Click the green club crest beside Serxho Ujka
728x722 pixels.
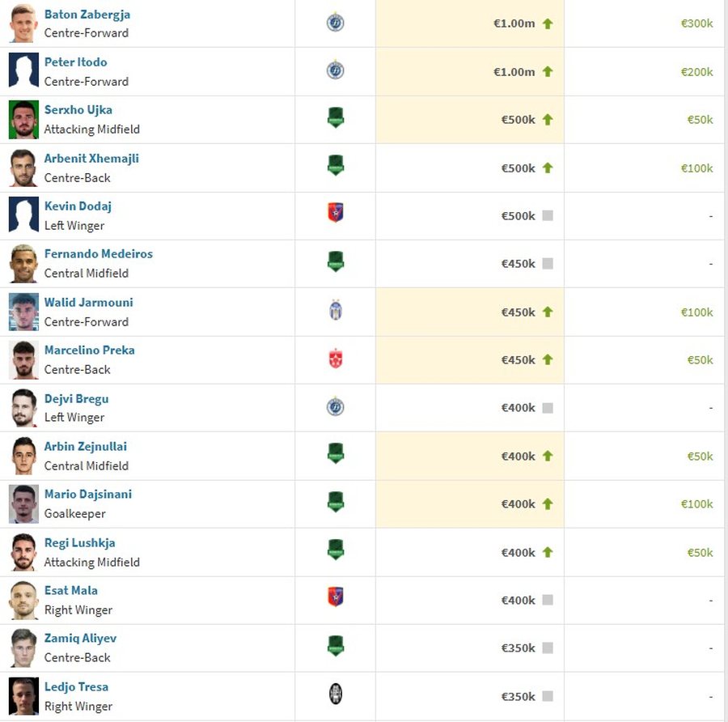pos(336,117)
